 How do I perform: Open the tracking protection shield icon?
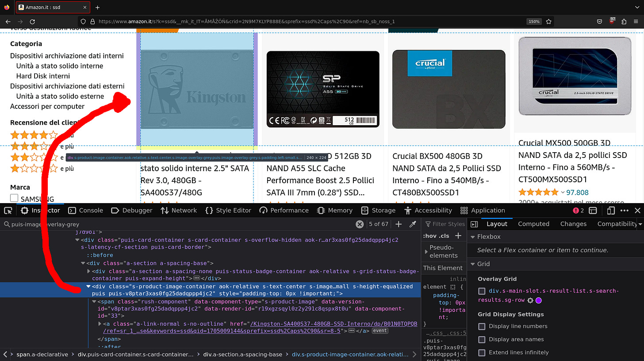click(x=83, y=21)
